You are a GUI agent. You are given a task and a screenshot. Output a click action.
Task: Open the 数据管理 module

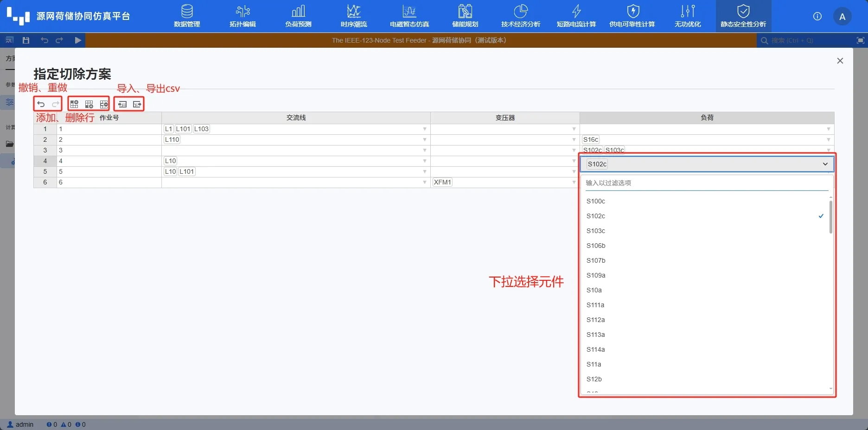(187, 16)
